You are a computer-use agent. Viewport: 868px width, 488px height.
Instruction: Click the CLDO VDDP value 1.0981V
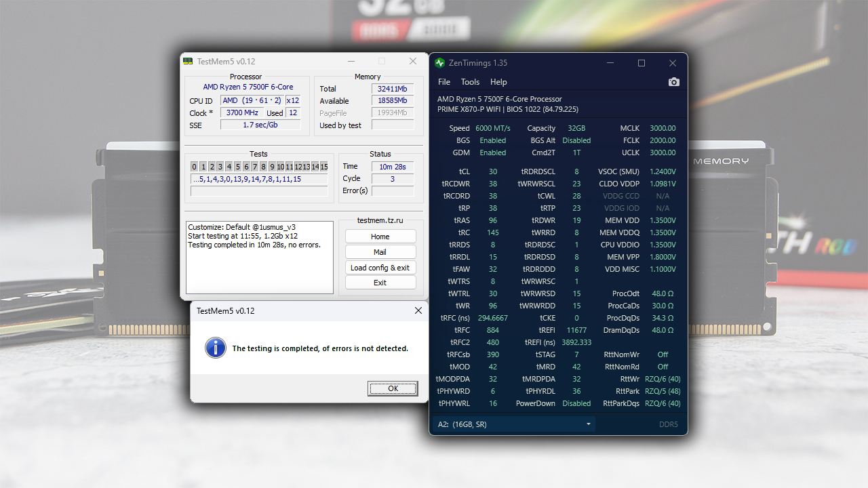tap(663, 184)
